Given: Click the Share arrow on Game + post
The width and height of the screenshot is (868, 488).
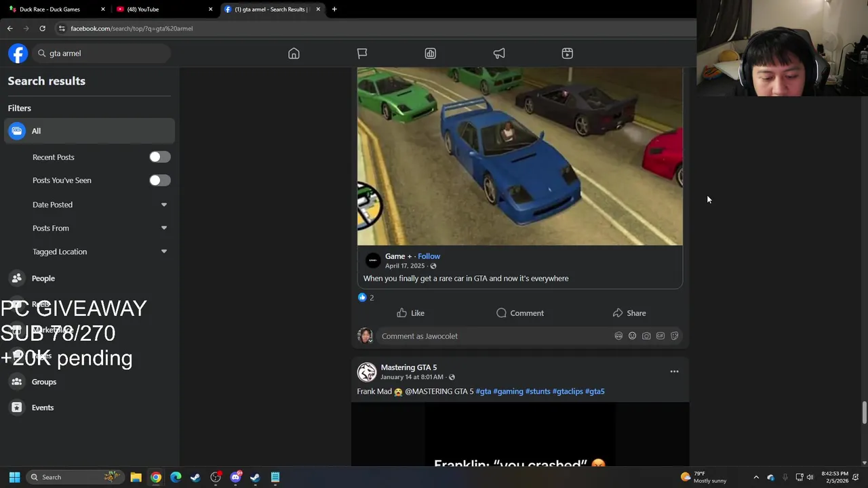Looking at the screenshot, I should 617,312.
